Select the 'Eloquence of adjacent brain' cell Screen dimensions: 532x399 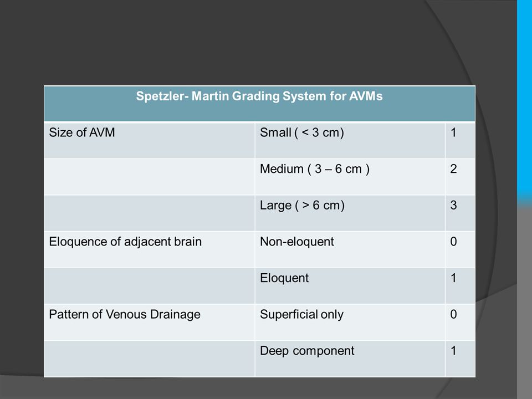tap(149, 249)
